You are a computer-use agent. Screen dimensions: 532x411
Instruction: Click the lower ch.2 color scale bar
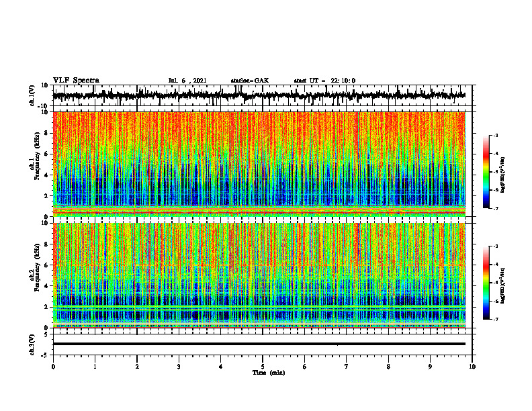tap(486, 283)
